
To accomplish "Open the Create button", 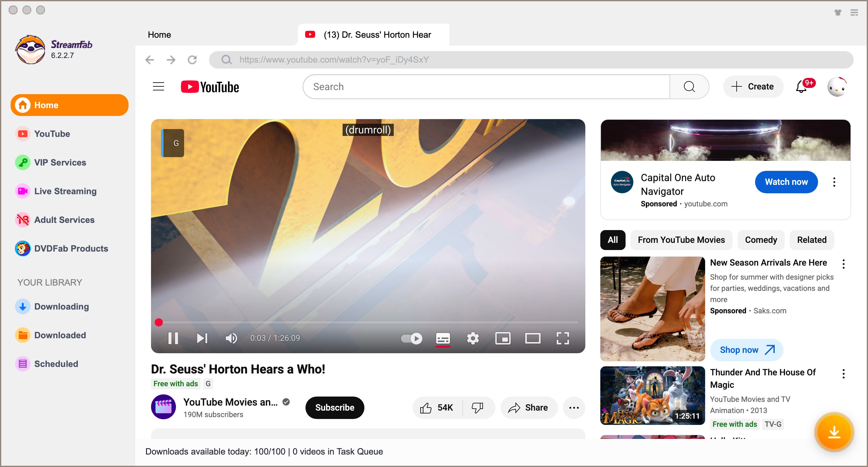I will pos(753,87).
